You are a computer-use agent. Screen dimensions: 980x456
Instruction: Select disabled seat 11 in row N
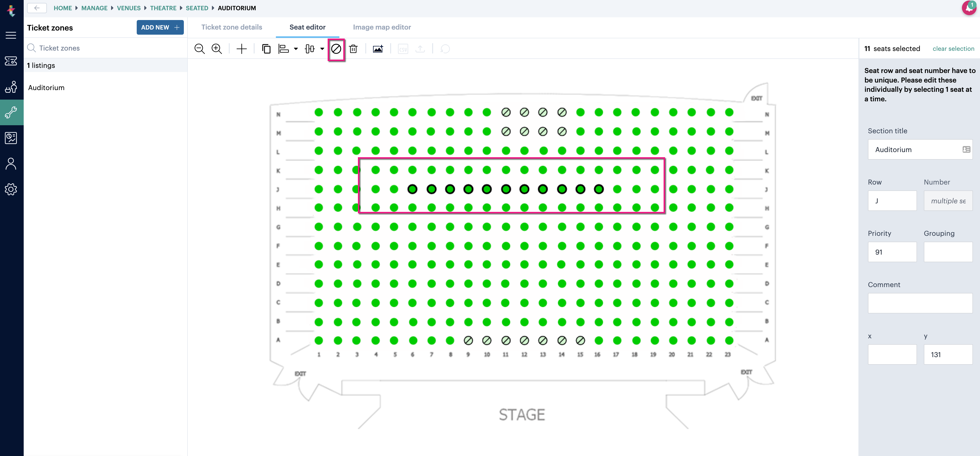tap(506, 112)
